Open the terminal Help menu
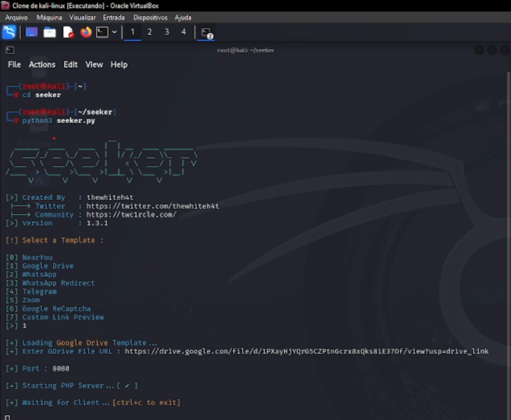The width and height of the screenshot is (511, 420). pyautogui.click(x=119, y=64)
